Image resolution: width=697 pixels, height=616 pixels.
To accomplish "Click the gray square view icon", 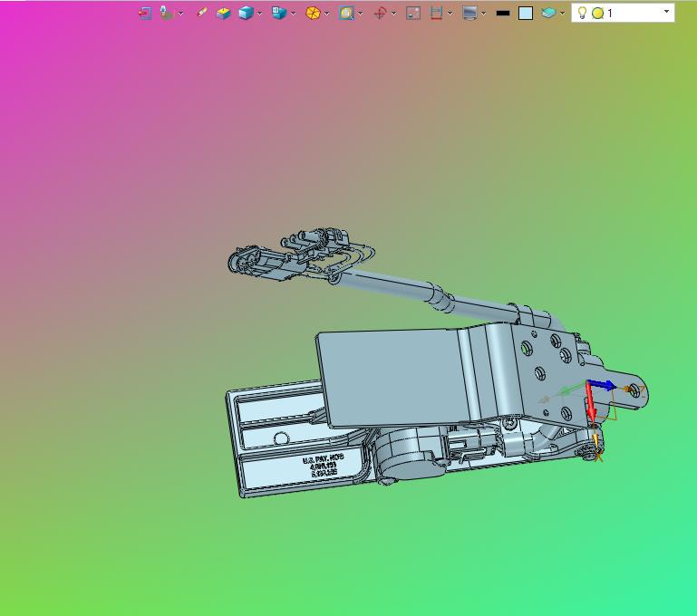I will point(413,14).
